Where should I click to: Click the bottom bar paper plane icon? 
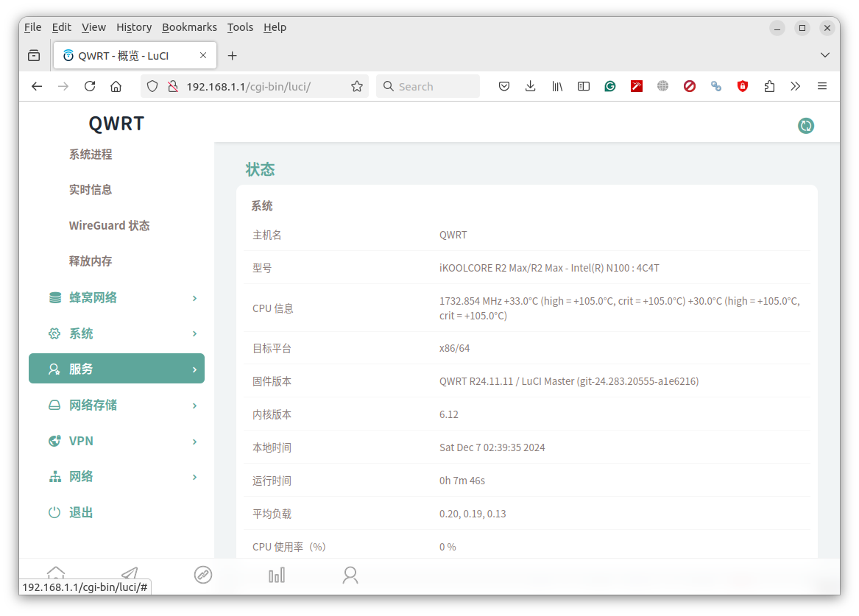(x=130, y=573)
